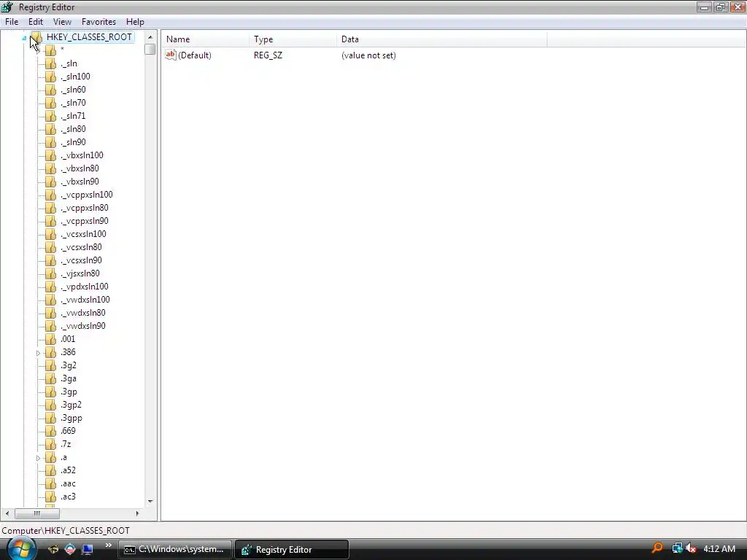747x560 pixels.
Task: Click the .669 folder icon
Action: tap(50, 432)
